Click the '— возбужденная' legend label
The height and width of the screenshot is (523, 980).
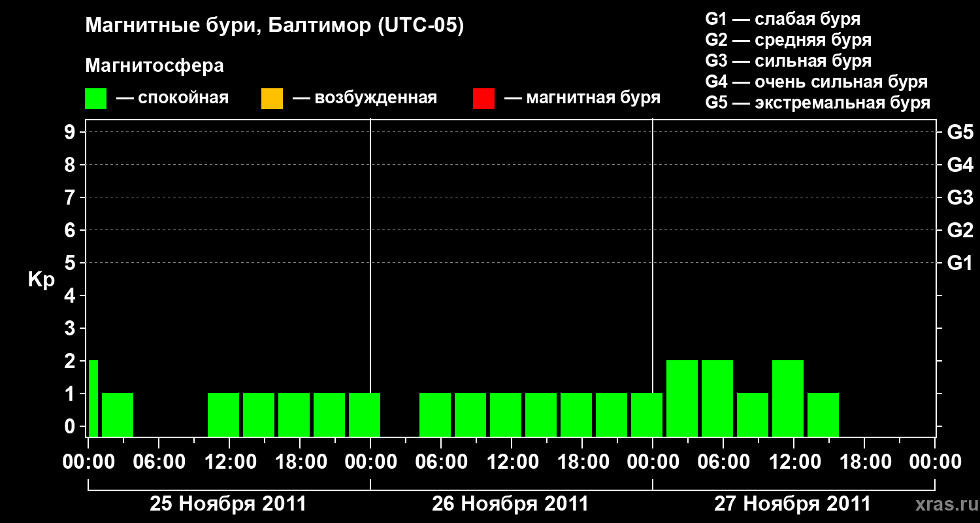(x=365, y=98)
